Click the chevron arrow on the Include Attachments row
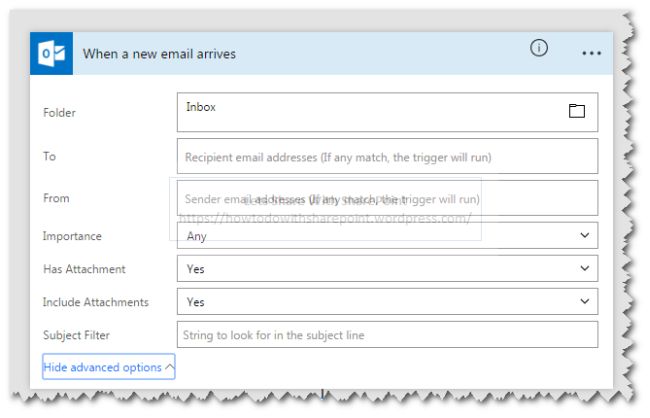This screenshot has height=418, width=650. pyautogui.click(x=584, y=302)
